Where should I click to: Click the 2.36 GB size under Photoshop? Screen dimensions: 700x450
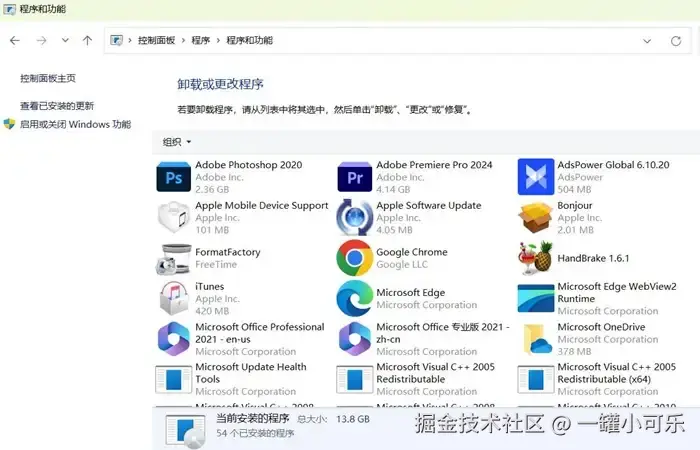212,189
